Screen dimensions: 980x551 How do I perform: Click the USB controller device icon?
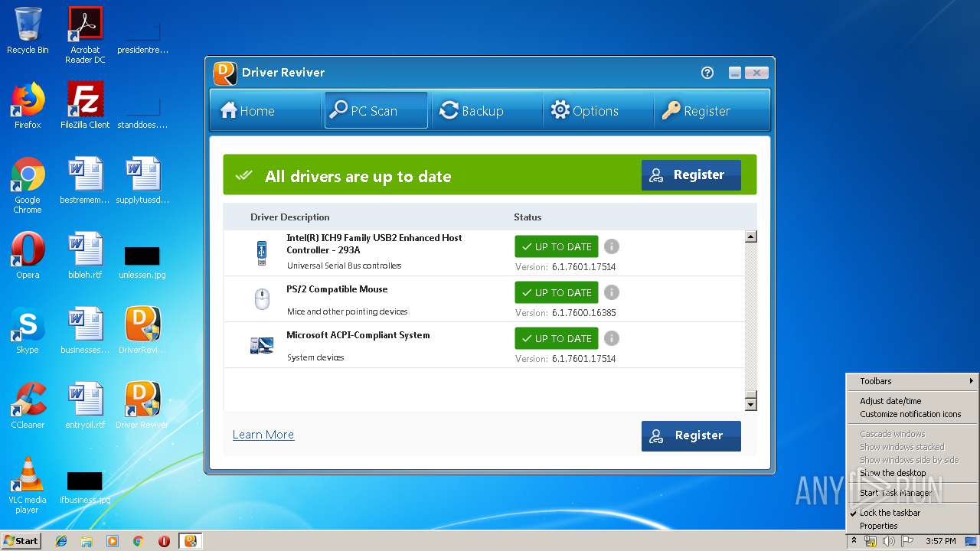262,253
